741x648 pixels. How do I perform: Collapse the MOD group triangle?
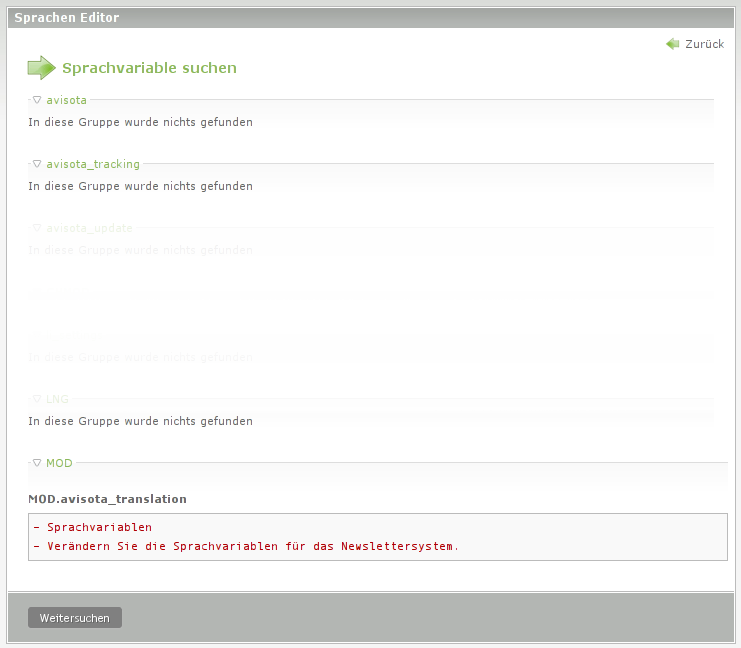37,463
